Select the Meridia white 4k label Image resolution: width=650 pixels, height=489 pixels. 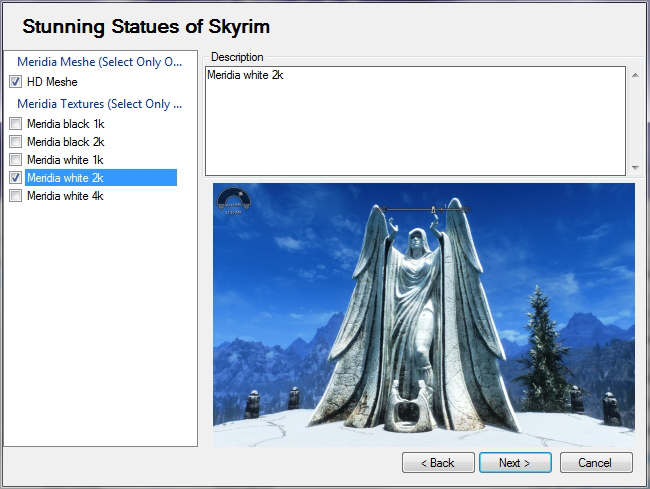pos(65,196)
